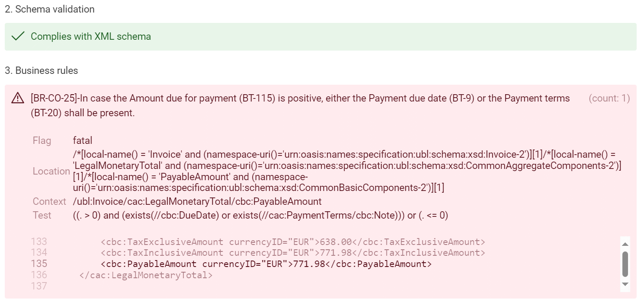Viewport: 644px width, 302px height.
Task: Click the highlighted PayableAmount code line
Action: pos(266,264)
